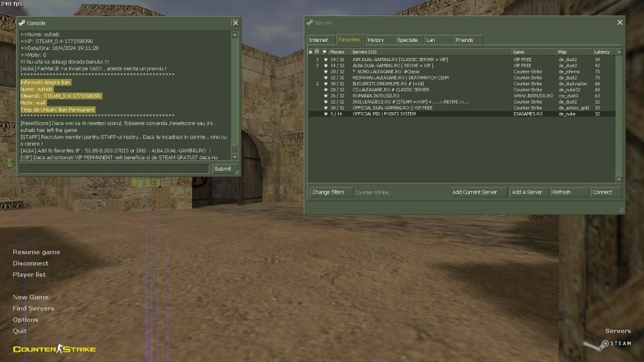The height and width of the screenshot is (362, 644).
Task: Sort servers by the Map column header
Action: [574, 52]
